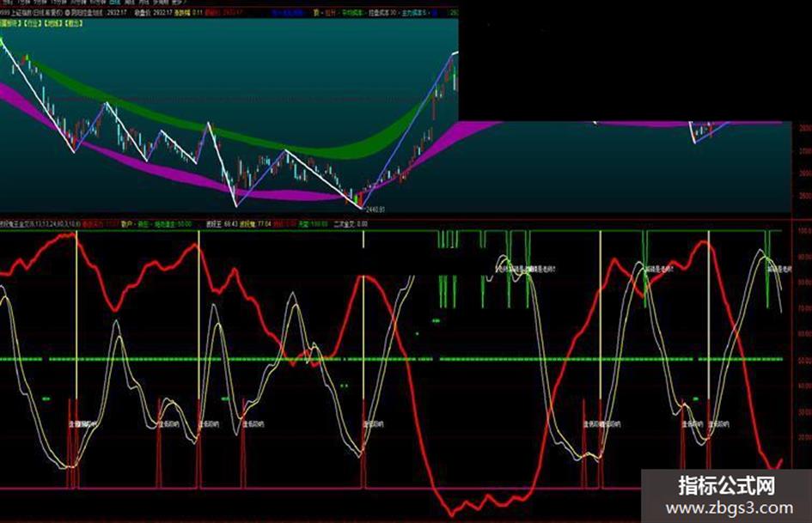812x523 pixels.
Task: Select the highlighted 日线 period tab
Action: tap(115, 2)
